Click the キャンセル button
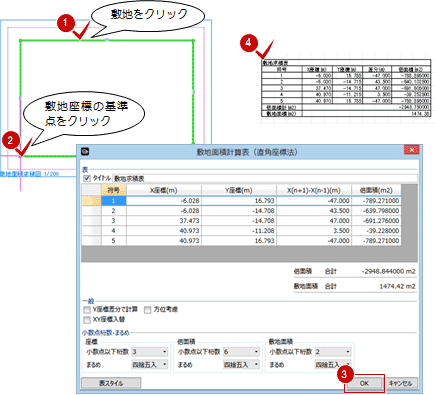This screenshot has width=435, height=395. coord(401,383)
